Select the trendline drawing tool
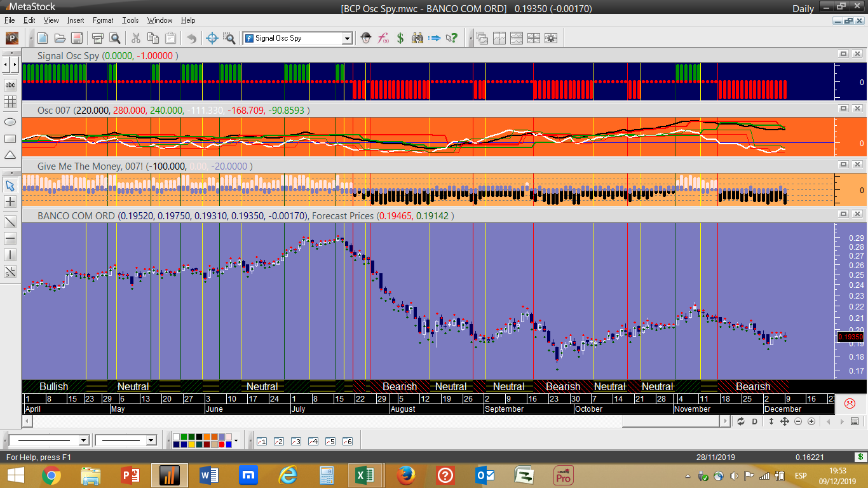This screenshot has width=868, height=488. click(x=10, y=222)
